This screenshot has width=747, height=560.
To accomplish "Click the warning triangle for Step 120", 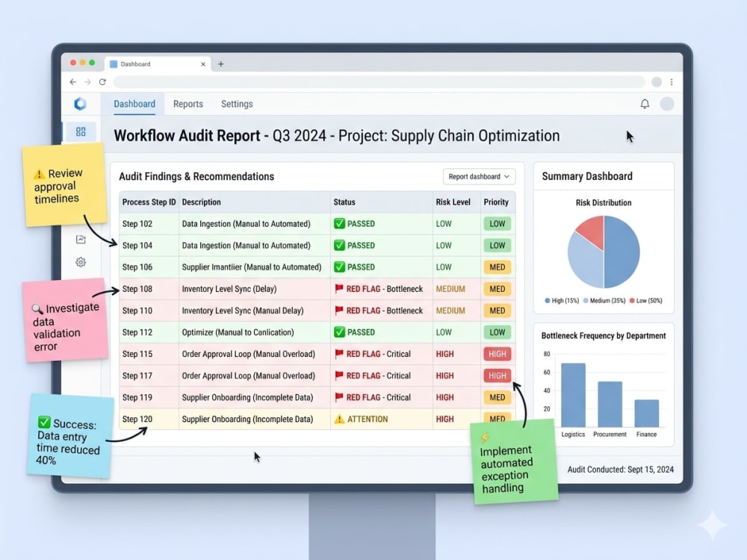I will (339, 419).
